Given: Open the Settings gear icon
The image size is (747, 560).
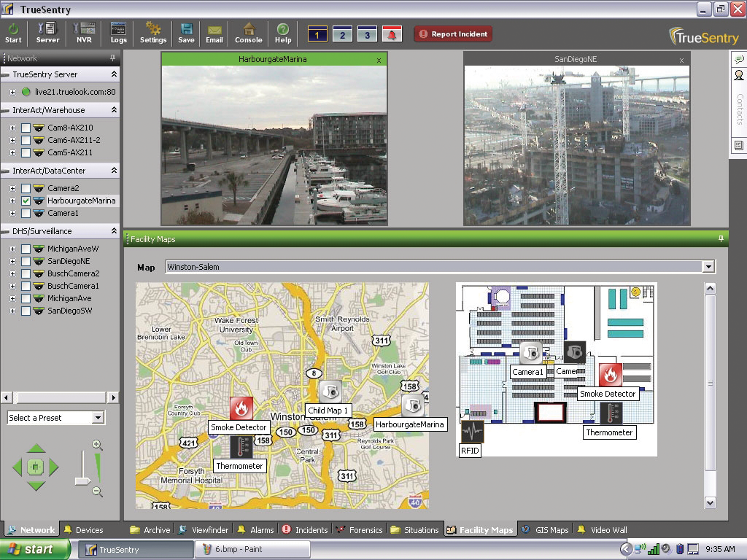Looking at the screenshot, I should pos(153,32).
